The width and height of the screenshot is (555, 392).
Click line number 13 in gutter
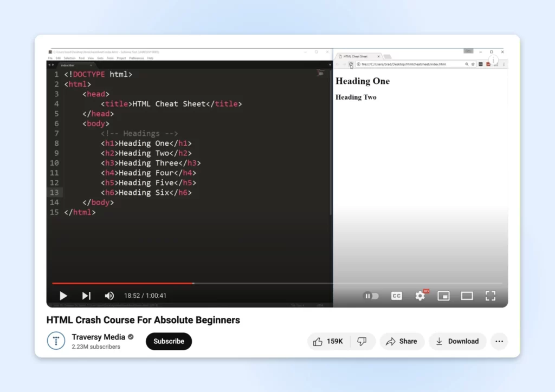54,193
